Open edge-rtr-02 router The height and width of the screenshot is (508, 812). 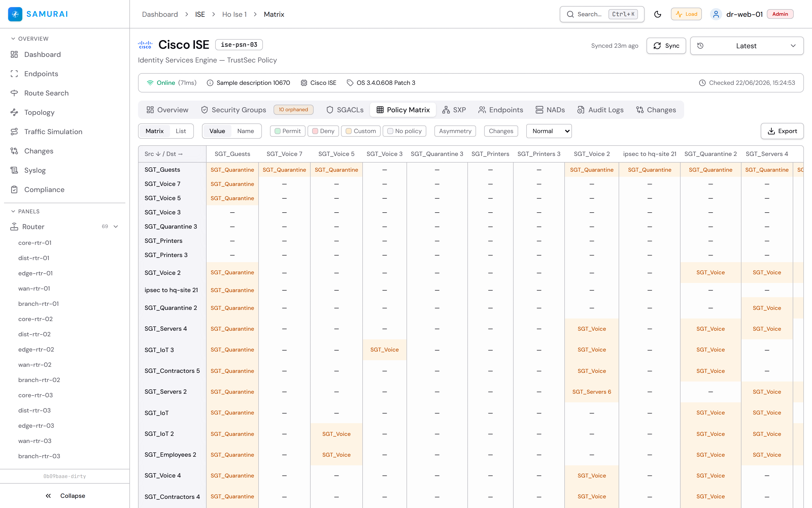pos(36,350)
